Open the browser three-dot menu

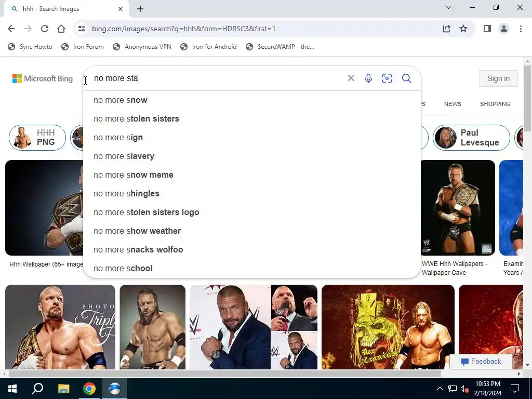[521, 29]
